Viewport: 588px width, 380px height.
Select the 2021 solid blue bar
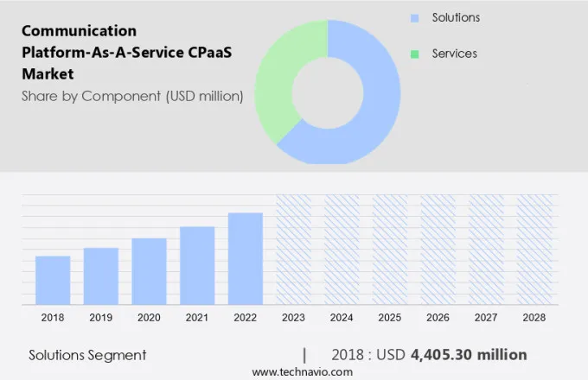pyautogui.click(x=197, y=265)
